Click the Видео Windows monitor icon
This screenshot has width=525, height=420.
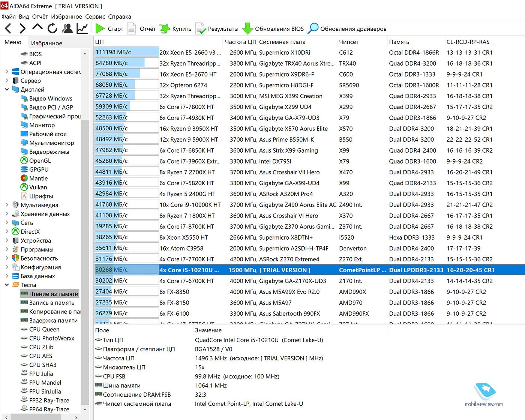(x=24, y=99)
